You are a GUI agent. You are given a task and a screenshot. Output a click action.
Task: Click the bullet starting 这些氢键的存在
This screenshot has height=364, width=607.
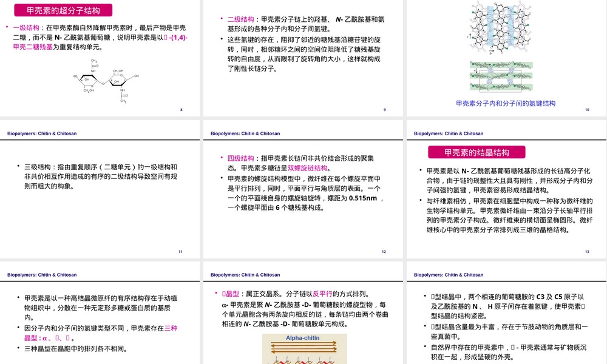coord(304,54)
